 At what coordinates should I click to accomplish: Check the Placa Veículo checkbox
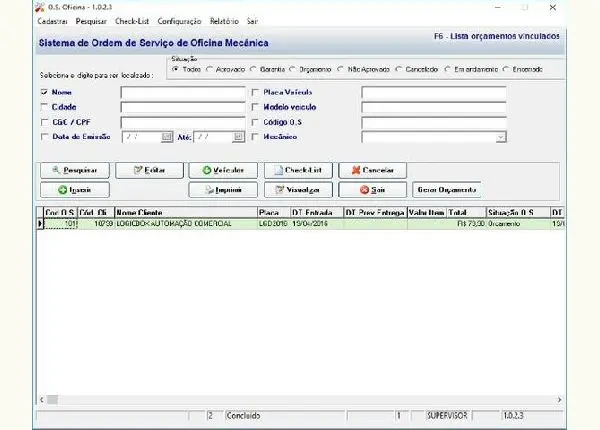(x=256, y=92)
